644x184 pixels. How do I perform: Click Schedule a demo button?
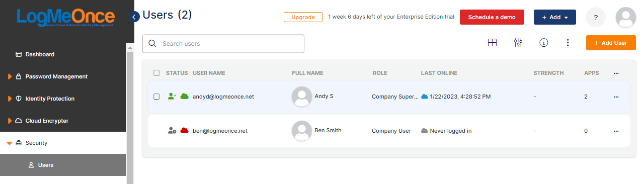(x=492, y=17)
